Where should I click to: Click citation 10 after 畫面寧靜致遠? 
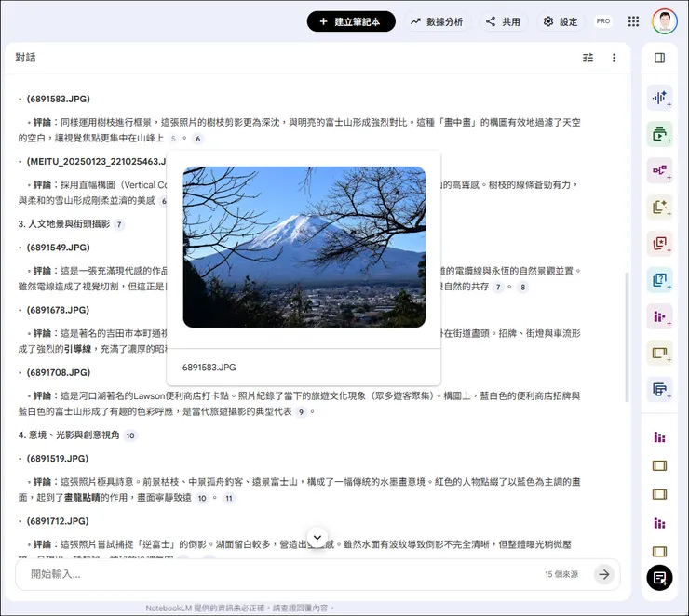tap(202, 498)
